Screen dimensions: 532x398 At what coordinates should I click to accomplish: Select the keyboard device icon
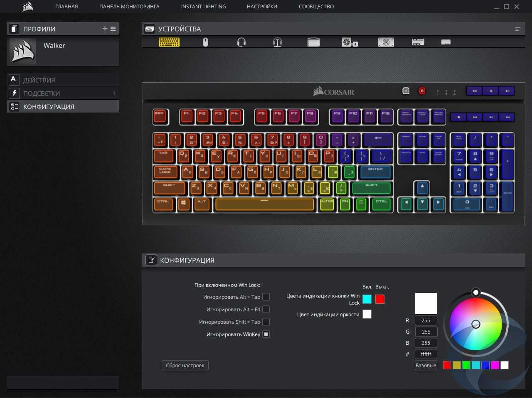click(x=169, y=42)
